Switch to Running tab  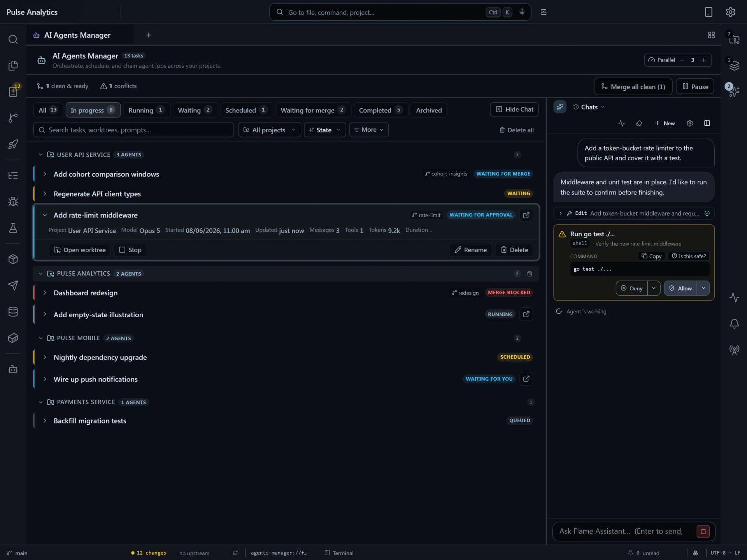pyautogui.click(x=146, y=110)
